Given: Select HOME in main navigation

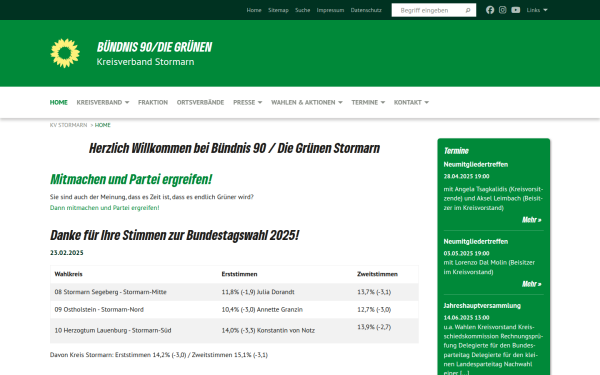Looking at the screenshot, I should tap(59, 103).
